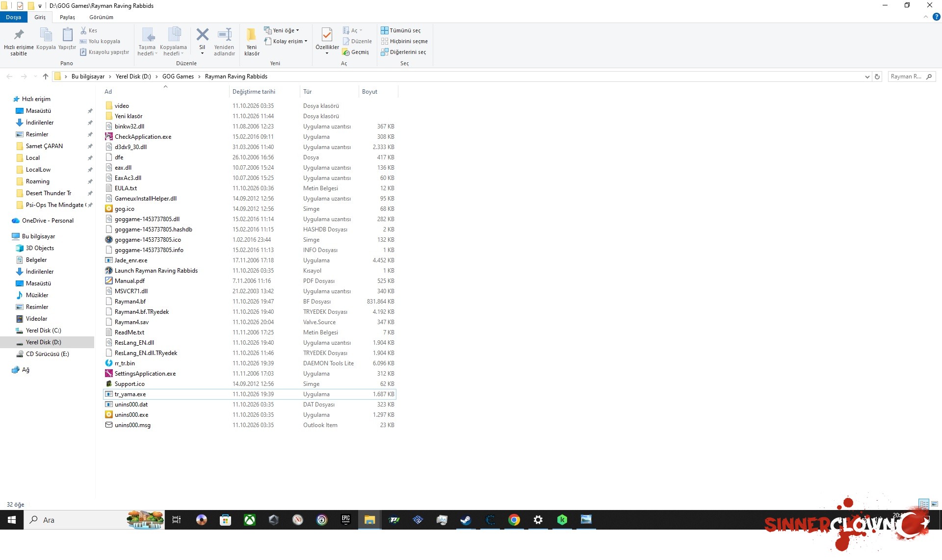Click in the Rayman R... search box
This screenshot has width=942, height=560.
(x=912, y=76)
